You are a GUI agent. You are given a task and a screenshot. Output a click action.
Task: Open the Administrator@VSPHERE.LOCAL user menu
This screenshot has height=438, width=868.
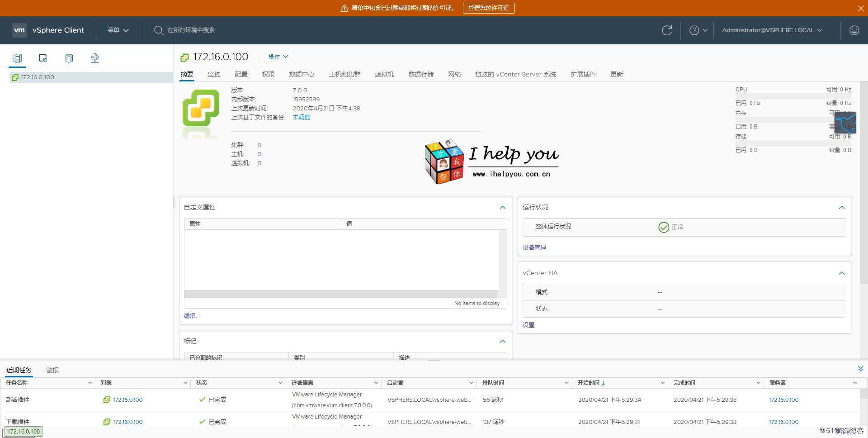[x=772, y=30]
